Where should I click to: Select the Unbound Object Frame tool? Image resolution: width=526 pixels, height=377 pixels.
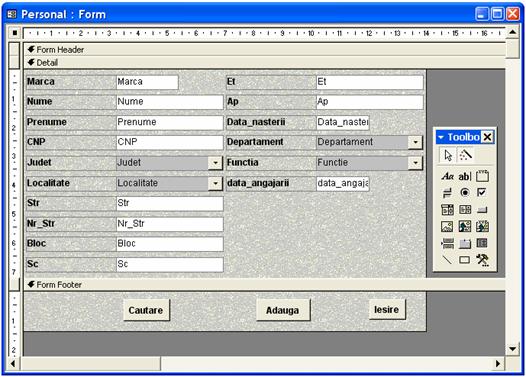pos(465,226)
